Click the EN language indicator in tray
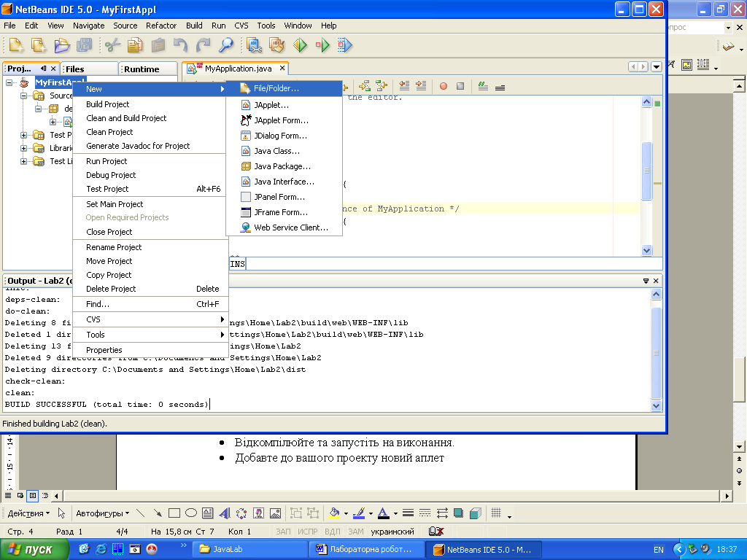Viewport: 747px width, 560px height. pos(659,550)
